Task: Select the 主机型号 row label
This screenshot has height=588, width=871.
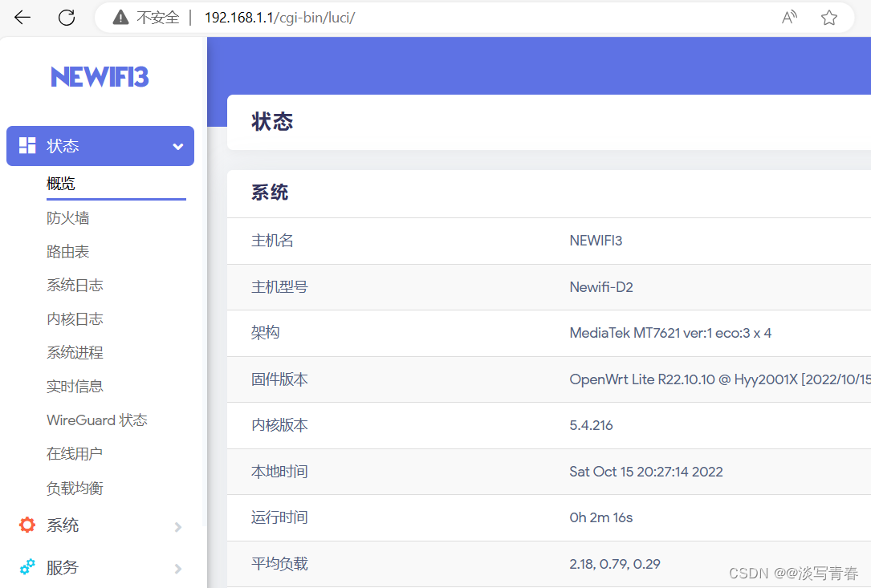Action: 279,287
